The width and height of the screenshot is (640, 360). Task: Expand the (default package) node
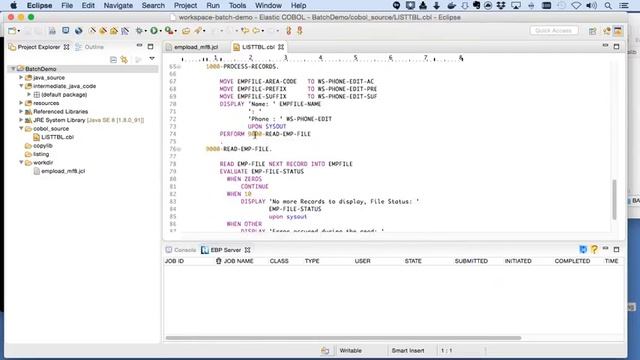coord(29,94)
